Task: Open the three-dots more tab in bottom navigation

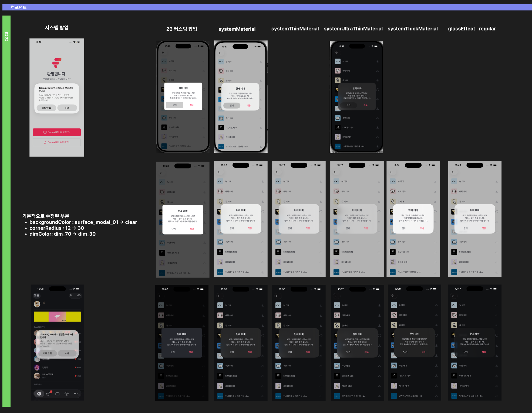Action: point(76,394)
